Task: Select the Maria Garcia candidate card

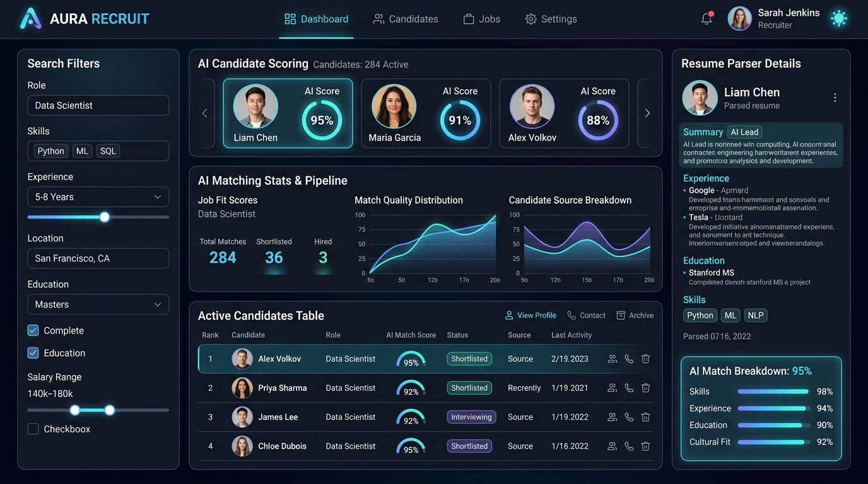Action: 426,113
